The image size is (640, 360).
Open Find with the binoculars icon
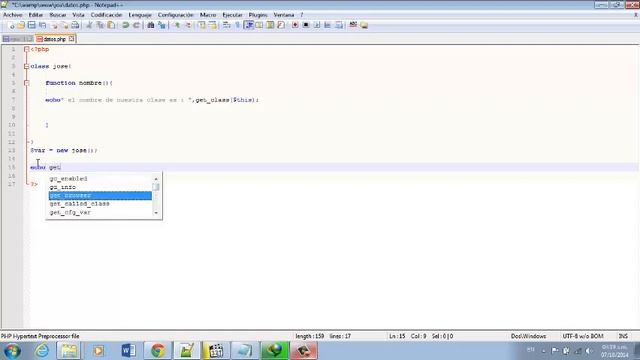click(151, 25)
